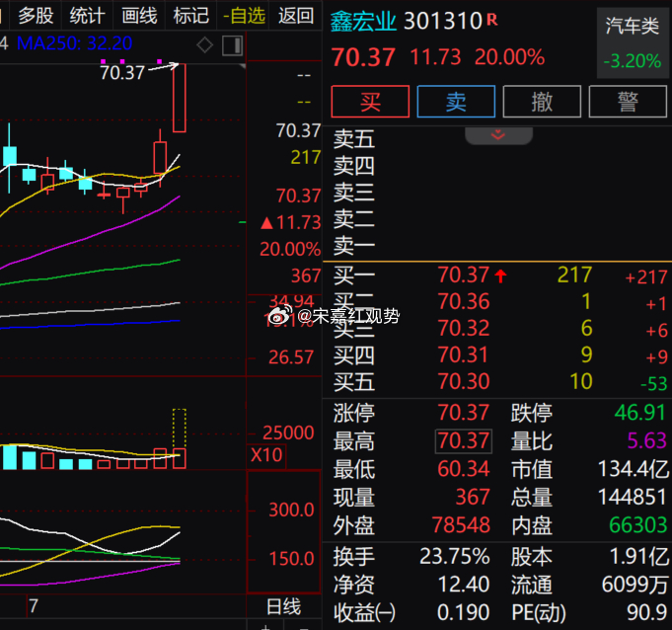Click the X10 volume scale button
Viewport: 672px width, 630px height.
266,455
